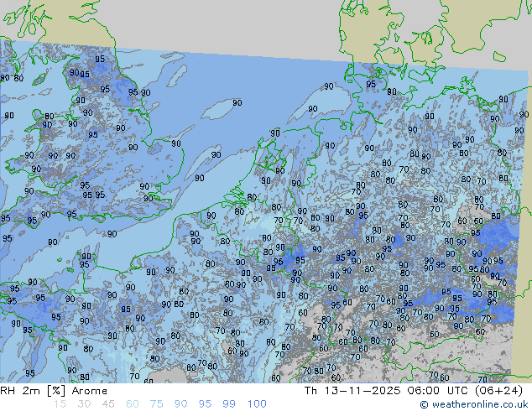Select the 99 value in the legend
The image size is (532, 411).
229,404
